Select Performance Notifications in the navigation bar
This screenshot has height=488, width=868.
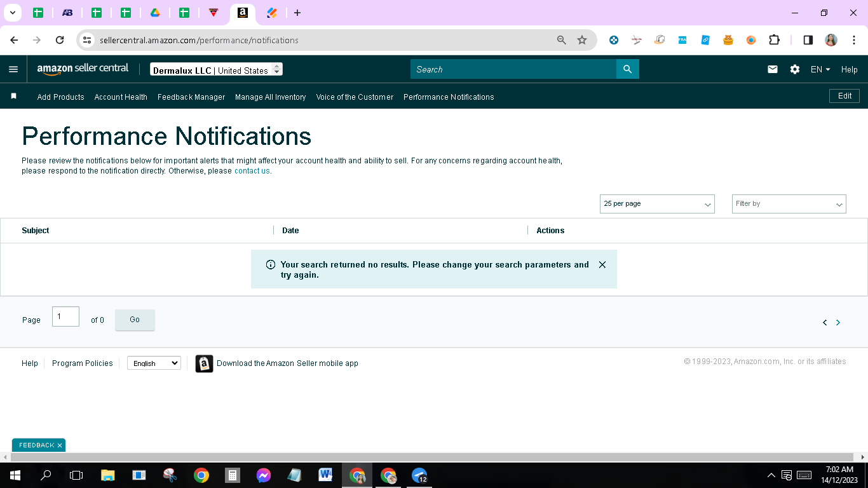tap(449, 97)
